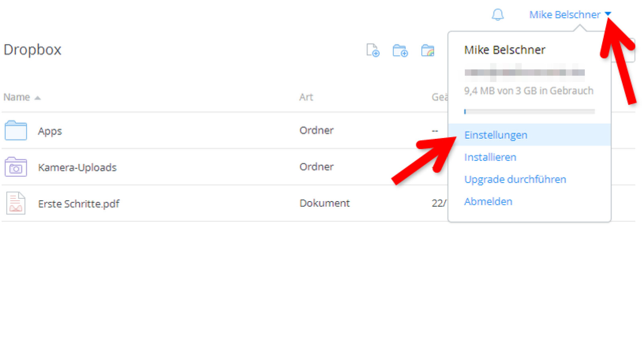The width and height of the screenshot is (644, 362).
Task: Open the Apps folder
Action: point(50,131)
